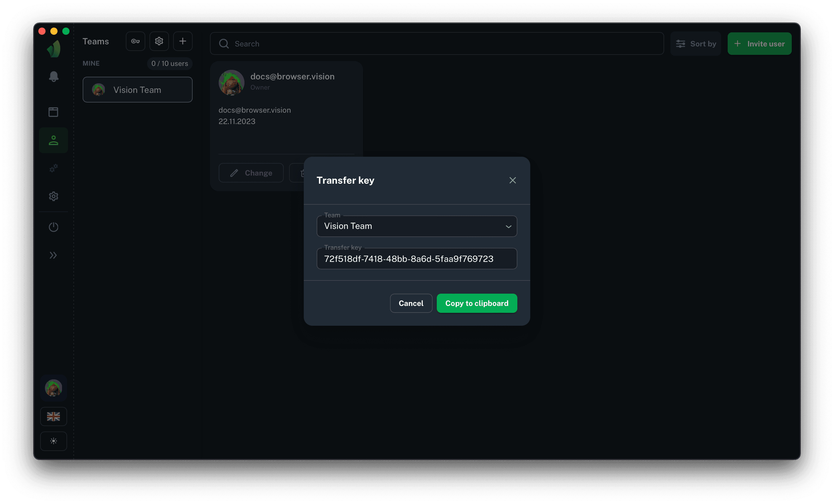Screen dimensions: 834x504
Task: Click the Transfer key text field
Action: point(417,259)
